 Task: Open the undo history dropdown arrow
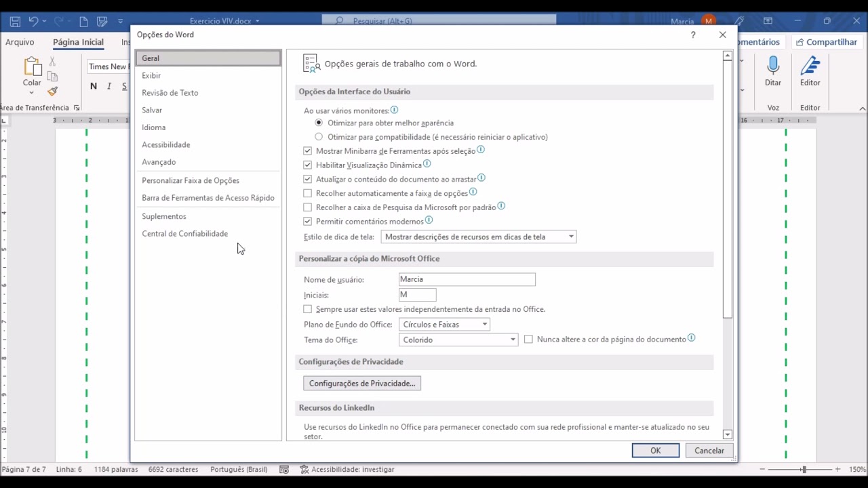44,22
